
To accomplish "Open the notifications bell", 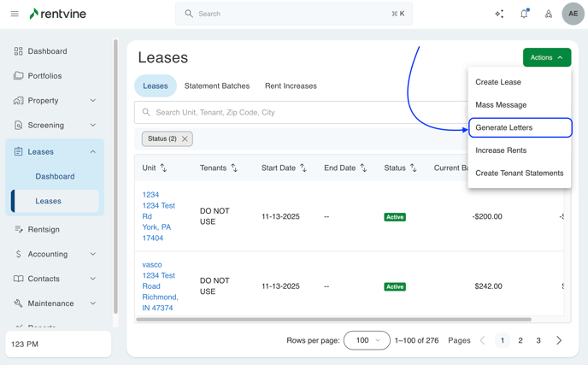I will click(524, 14).
